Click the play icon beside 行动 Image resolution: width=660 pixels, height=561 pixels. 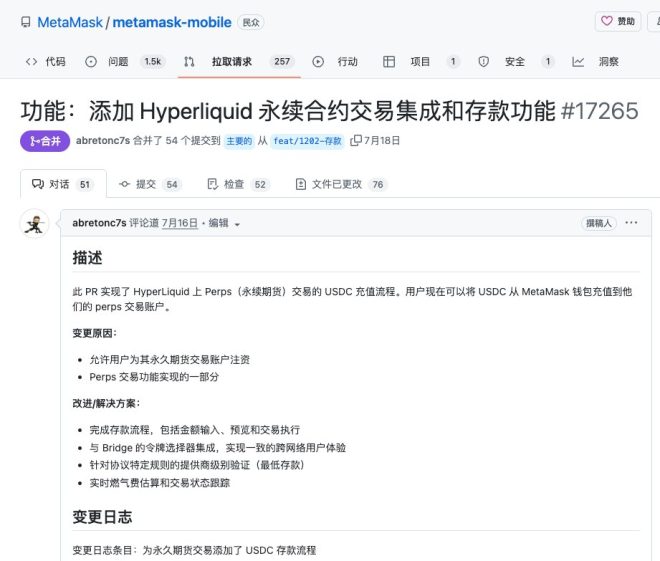tap(318, 62)
